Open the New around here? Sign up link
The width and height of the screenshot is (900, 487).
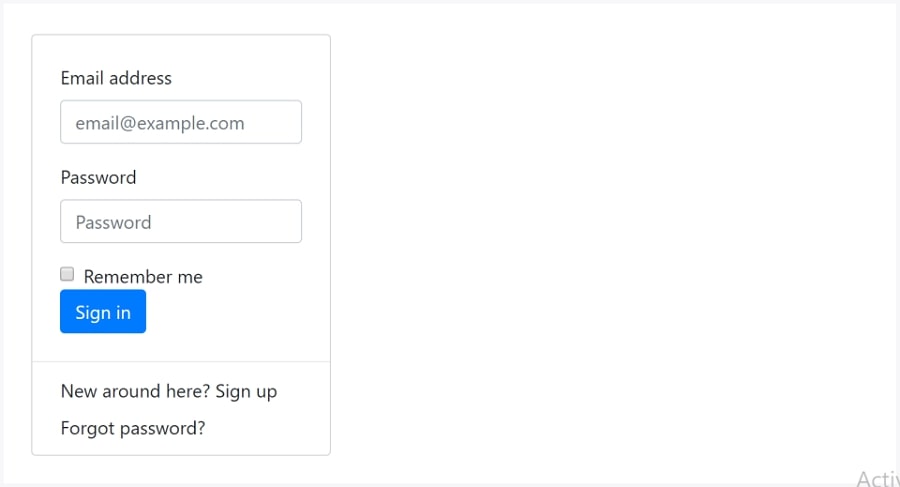pyautogui.click(x=168, y=391)
